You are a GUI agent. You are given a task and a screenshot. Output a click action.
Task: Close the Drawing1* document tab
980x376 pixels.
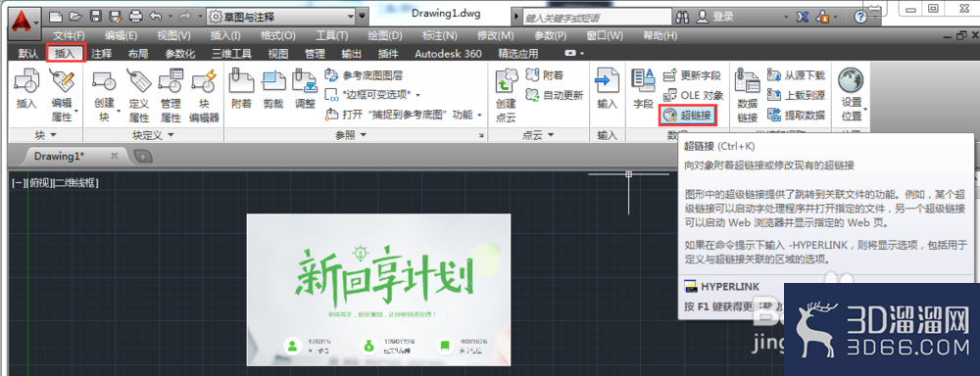115,156
